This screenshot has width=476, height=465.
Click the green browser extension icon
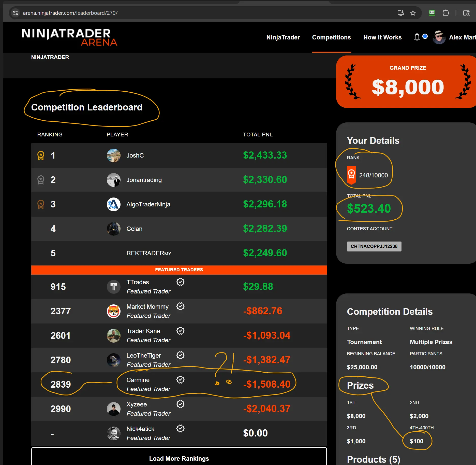pyautogui.click(x=432, y=13)
